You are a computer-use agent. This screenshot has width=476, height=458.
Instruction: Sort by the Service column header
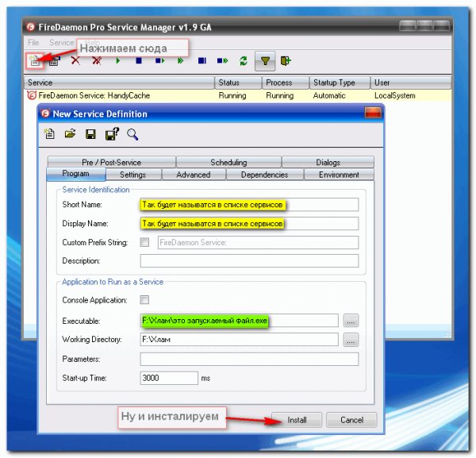(119, 83)
